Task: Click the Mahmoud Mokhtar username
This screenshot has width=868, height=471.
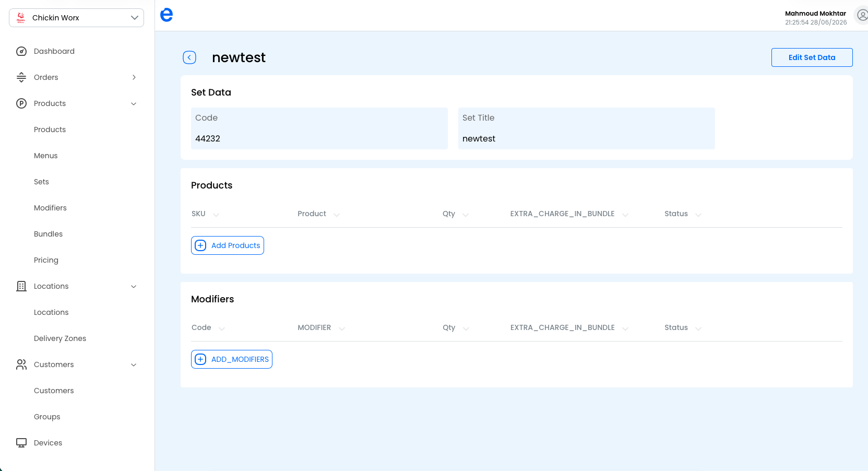Action: [x=815, y=14]
